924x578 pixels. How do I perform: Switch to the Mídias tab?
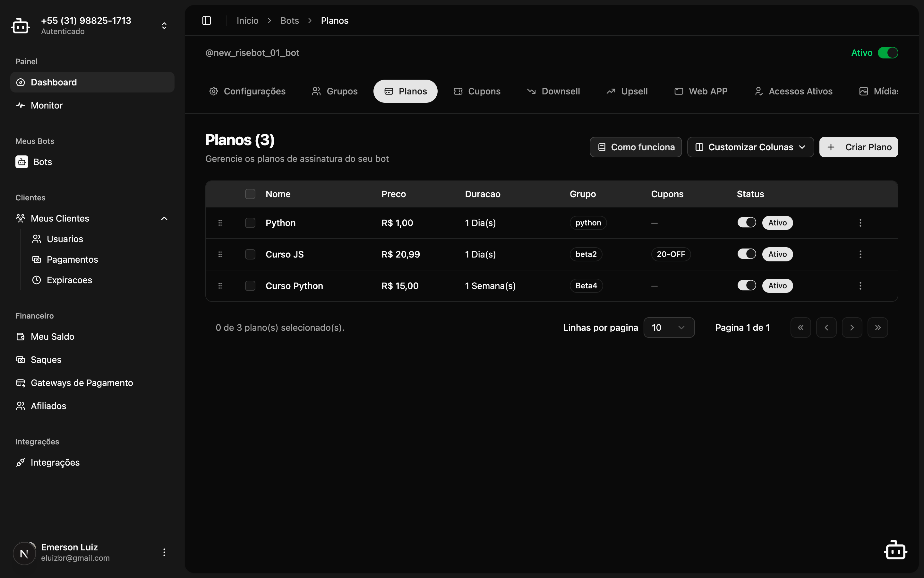click(x=878, y=92)
